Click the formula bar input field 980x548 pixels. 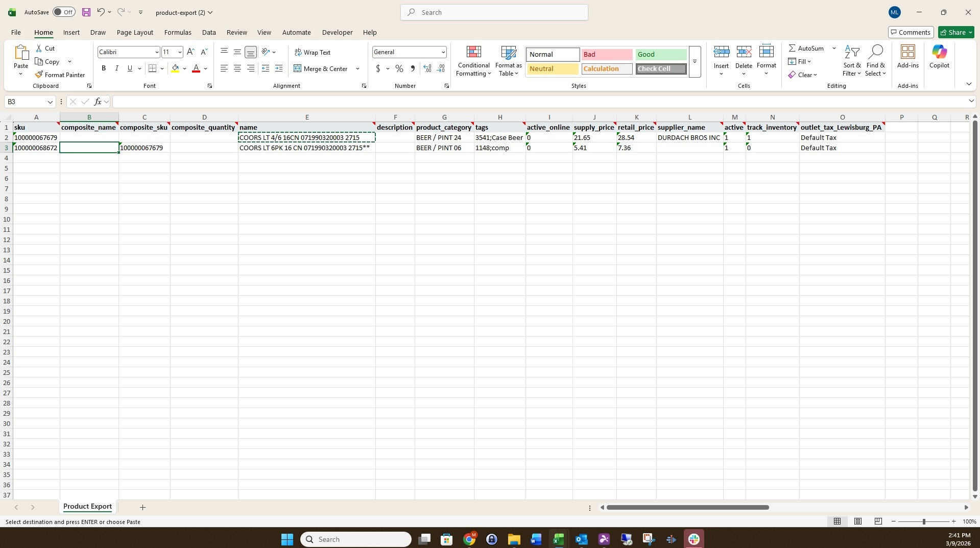(539, 102)
